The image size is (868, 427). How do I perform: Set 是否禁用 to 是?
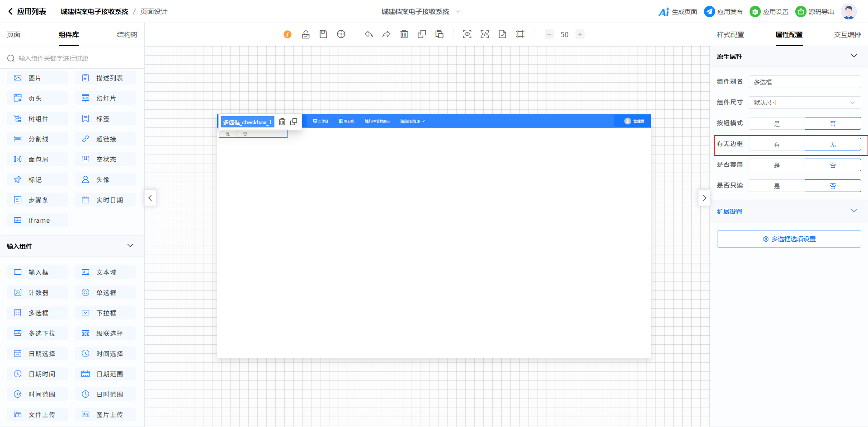tap(776, 165)
